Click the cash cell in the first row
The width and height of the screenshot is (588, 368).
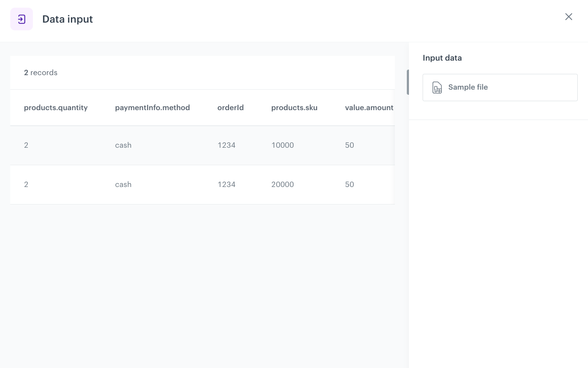coord(123,145)
